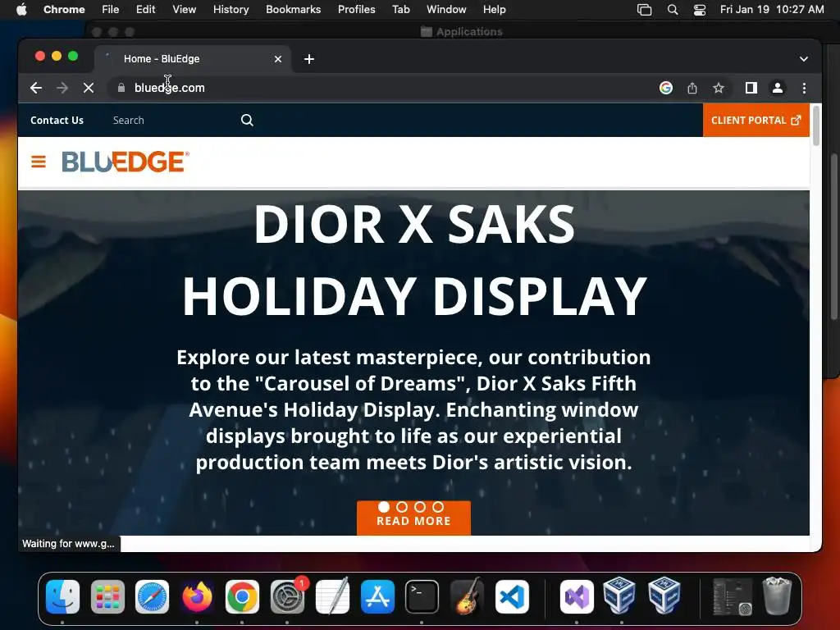Open Visual Studio Code from the Dock
The image size is (840, 630).
click(x=512, y=597)
